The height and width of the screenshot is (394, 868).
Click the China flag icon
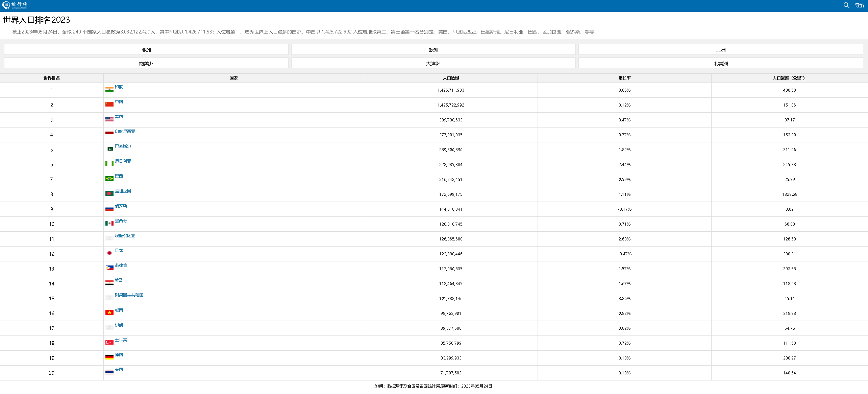click(x=109, y=104)
